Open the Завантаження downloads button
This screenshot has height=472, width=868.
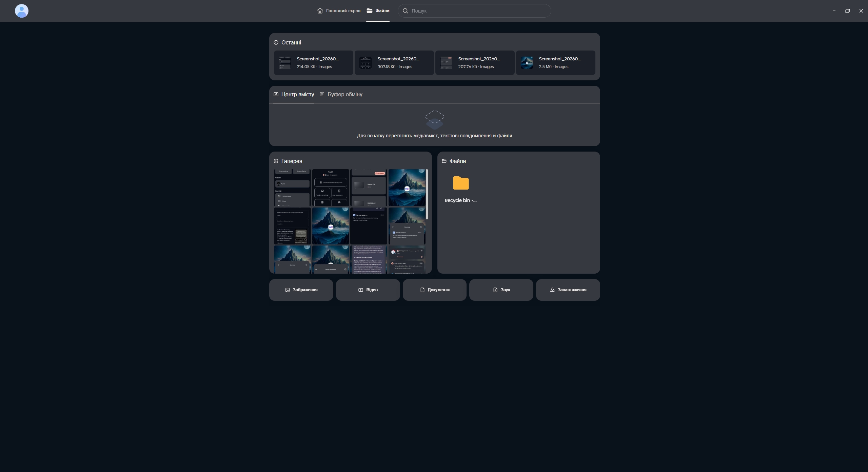click(x=568, y=290)
